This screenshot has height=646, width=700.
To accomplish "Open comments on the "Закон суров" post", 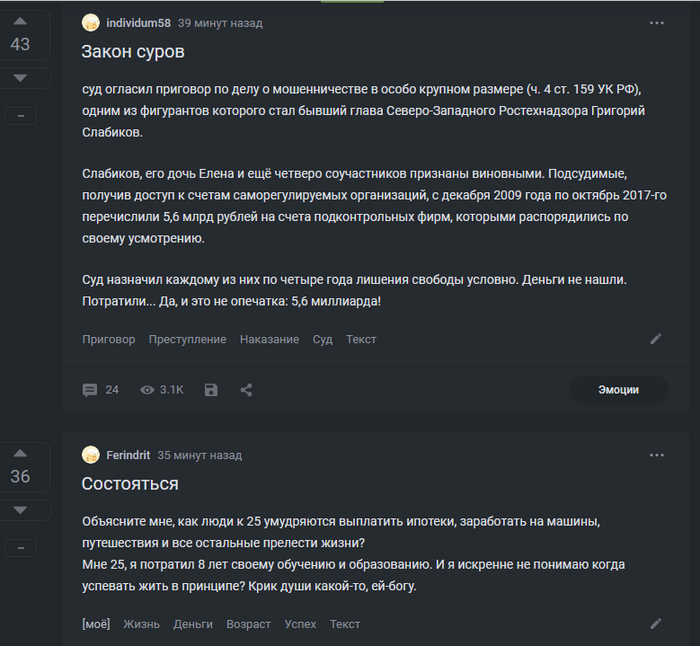I will (x=100, y=390).
